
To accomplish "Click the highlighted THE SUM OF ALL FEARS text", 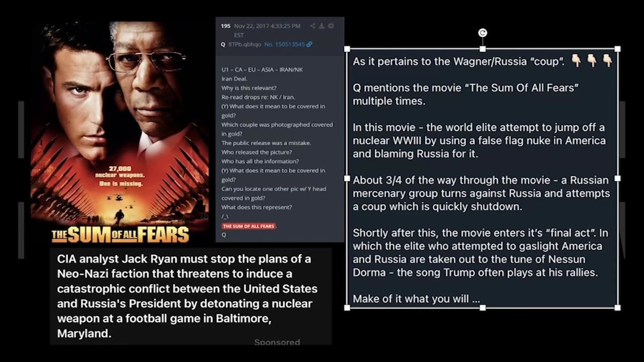I will (x=249, y=226).
